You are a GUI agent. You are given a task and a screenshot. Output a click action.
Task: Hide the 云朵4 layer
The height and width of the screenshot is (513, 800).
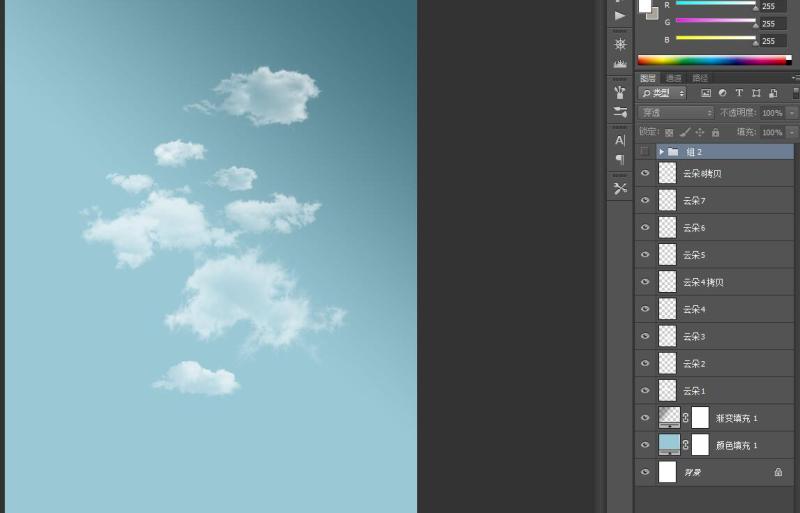(x=645, y=309)
